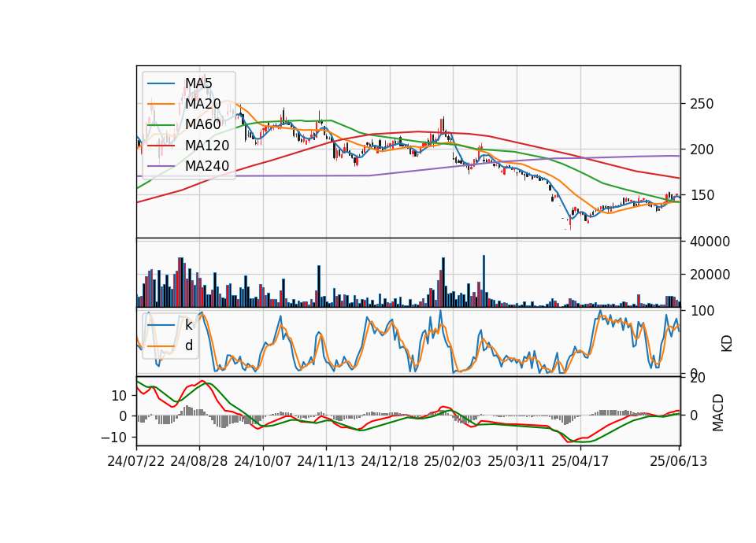
Task: Click the 250 price axis tick label
Action: coord(702,104)
